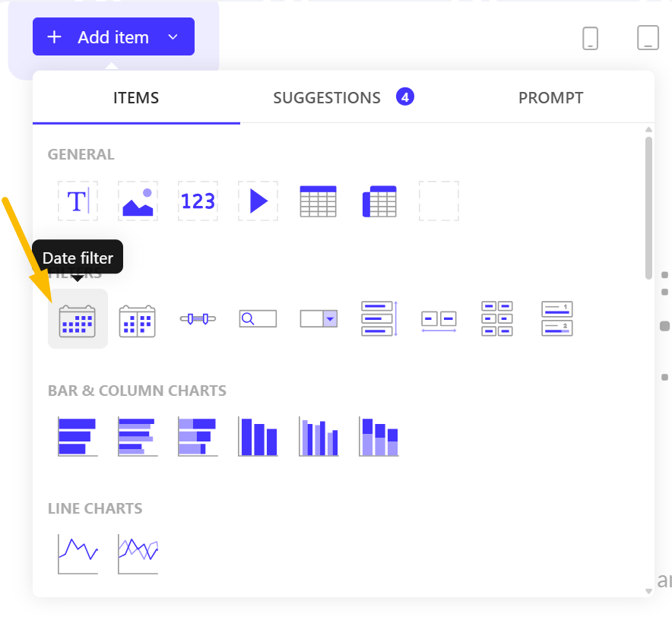
Task: Add the range slider filter
Action: click(198, 319)
